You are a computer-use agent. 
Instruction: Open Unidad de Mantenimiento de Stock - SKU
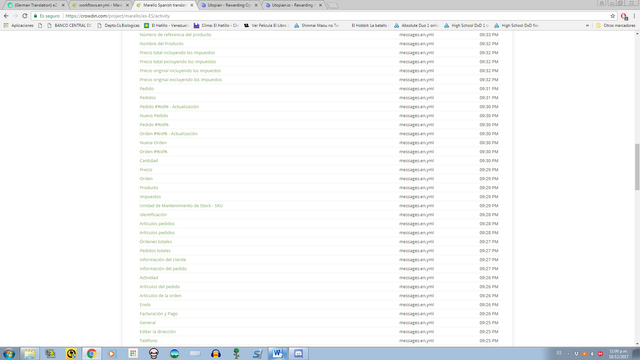click(x=181, y=205)
